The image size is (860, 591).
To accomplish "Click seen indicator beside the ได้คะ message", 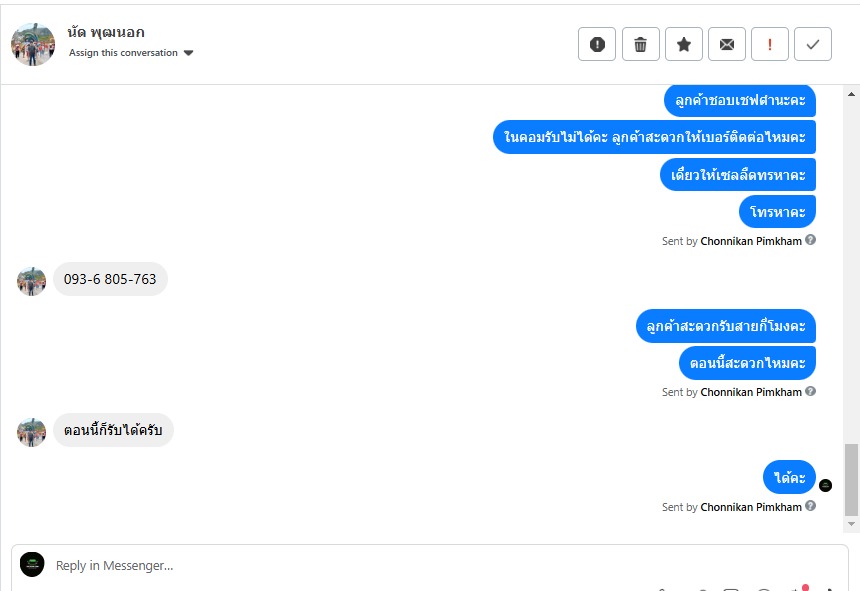I will [x=825, y=485].
